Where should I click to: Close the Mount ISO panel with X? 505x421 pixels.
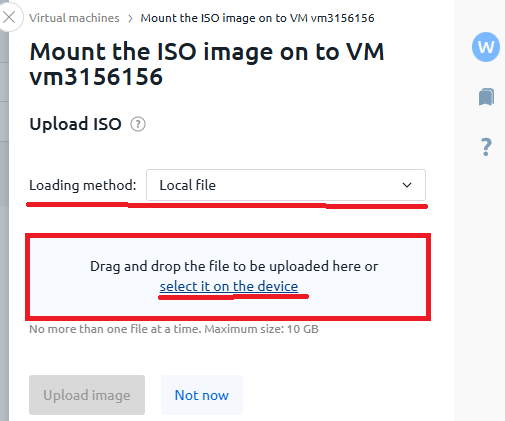9,17
